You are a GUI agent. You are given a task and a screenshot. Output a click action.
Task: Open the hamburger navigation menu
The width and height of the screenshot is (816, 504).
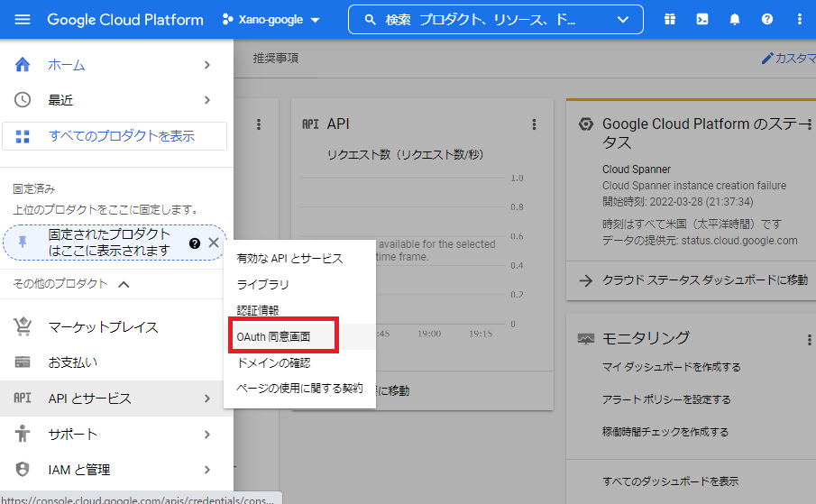pyautogui.click(x=23, y=20)
